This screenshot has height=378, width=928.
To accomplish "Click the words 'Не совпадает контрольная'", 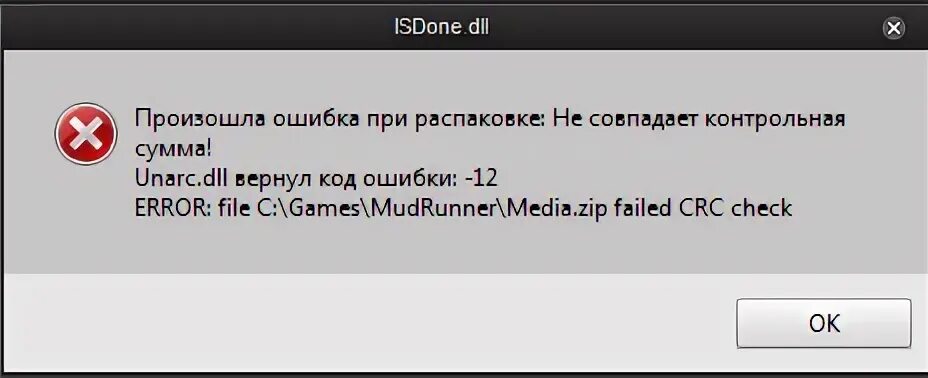I will pos(699,119).
